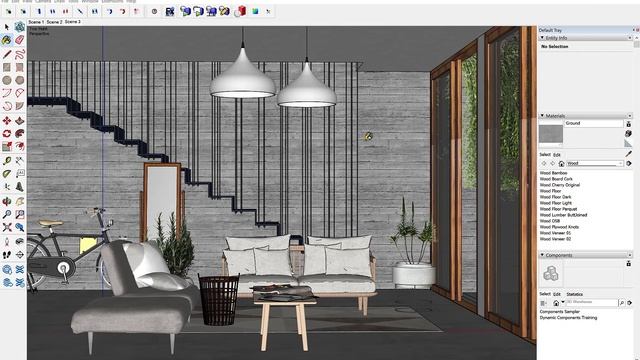Collapse the Components panel
Viewport: 640px width, 360px height.
pos(542,255)
